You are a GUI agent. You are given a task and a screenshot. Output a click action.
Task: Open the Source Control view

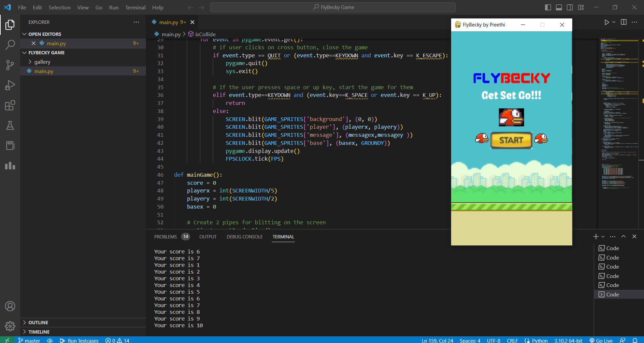tap(10, 65)
